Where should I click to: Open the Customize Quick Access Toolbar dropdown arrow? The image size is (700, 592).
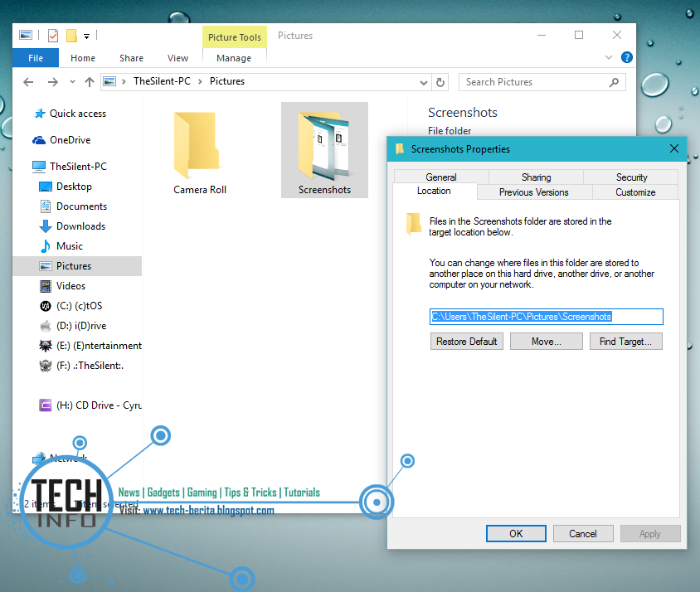(x=86, y=36)
